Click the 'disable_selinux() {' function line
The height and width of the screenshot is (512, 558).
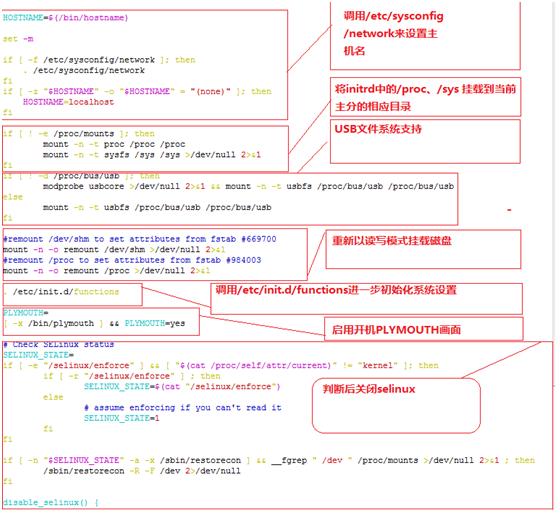pos(51,502)
